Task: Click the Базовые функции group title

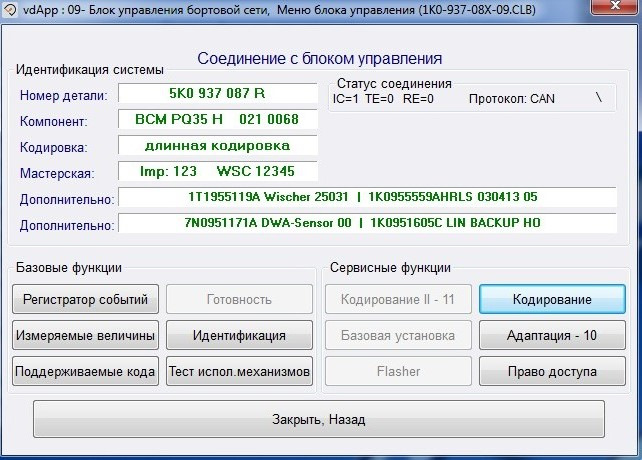Action: 69,267
